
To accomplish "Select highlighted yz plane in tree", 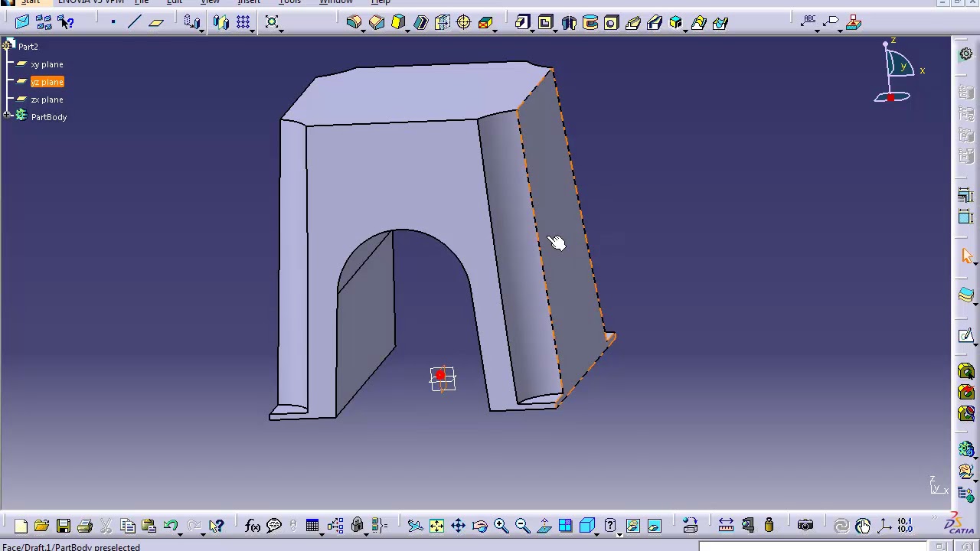I will click(x=47, y=82).
